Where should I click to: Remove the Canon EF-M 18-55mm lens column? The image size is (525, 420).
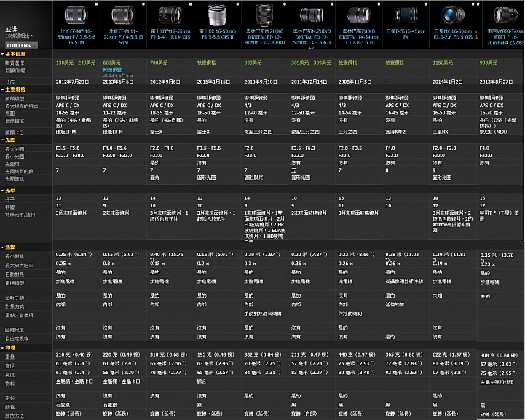coord(96,4)
